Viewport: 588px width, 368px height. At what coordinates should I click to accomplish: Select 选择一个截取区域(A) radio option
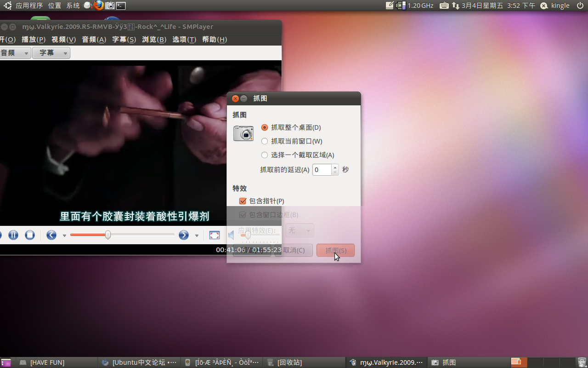pyautogui.click(x=298, y=155)
